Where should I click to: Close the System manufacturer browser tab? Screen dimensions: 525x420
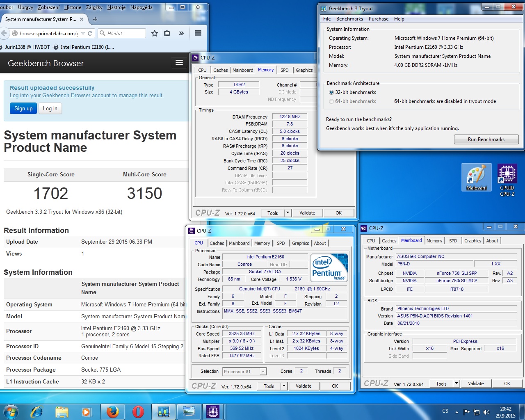point(82,19)
